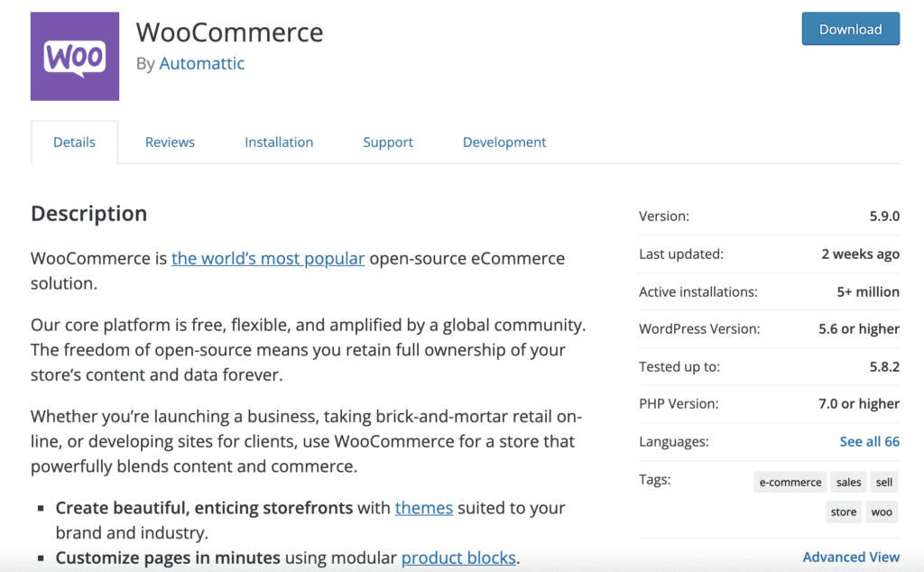Open the Development tab
Viewport: 924px width, 572px height.
point(504,142)
